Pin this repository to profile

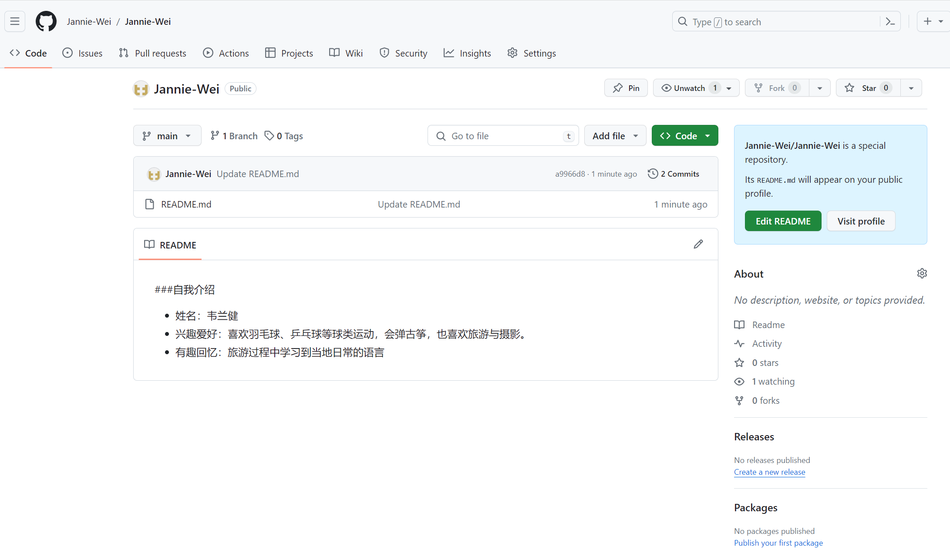click(x=626, y=88)
